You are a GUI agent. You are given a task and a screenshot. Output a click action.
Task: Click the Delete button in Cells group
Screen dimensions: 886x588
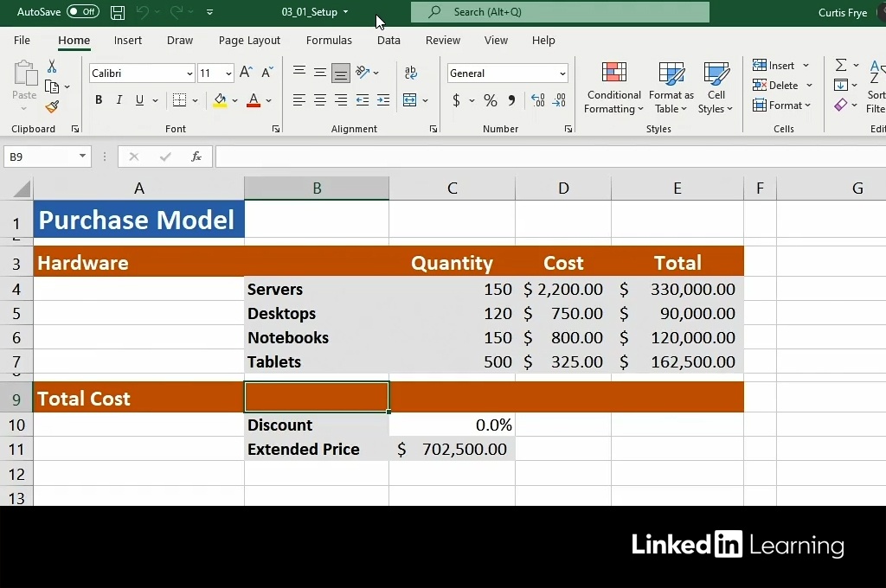(782, 86)
